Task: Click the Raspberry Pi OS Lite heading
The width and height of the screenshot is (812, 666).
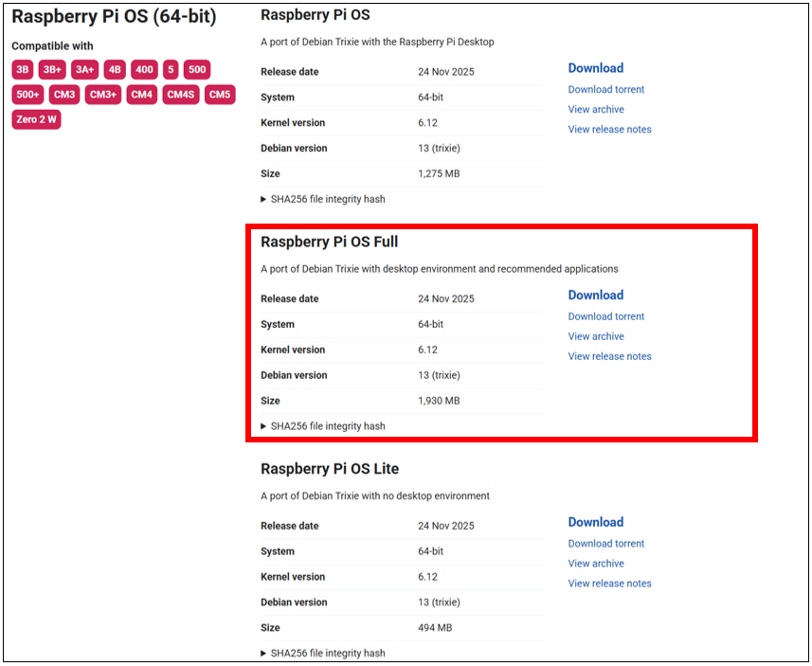Action: [x=330, y=468]
